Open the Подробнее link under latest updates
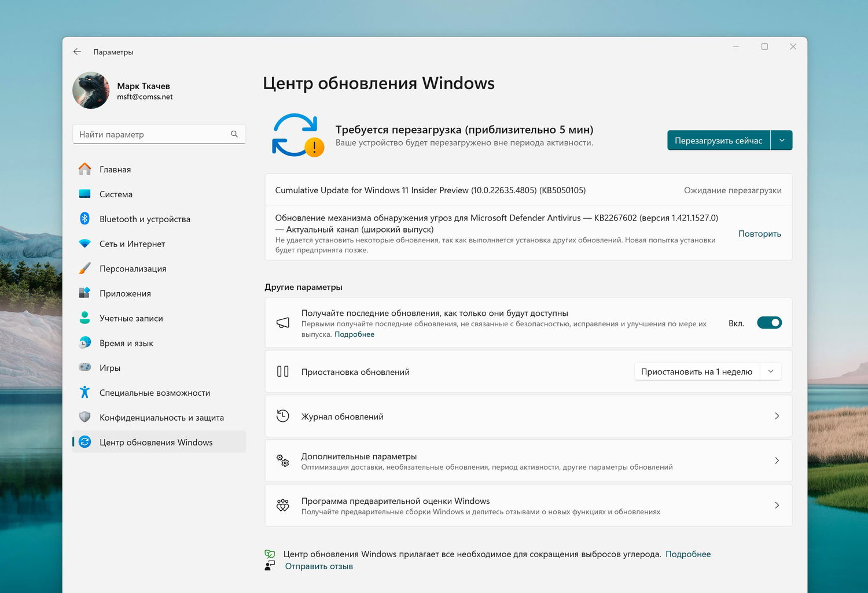This screenshot has width=868, height=593. click(x=354, y=334)
